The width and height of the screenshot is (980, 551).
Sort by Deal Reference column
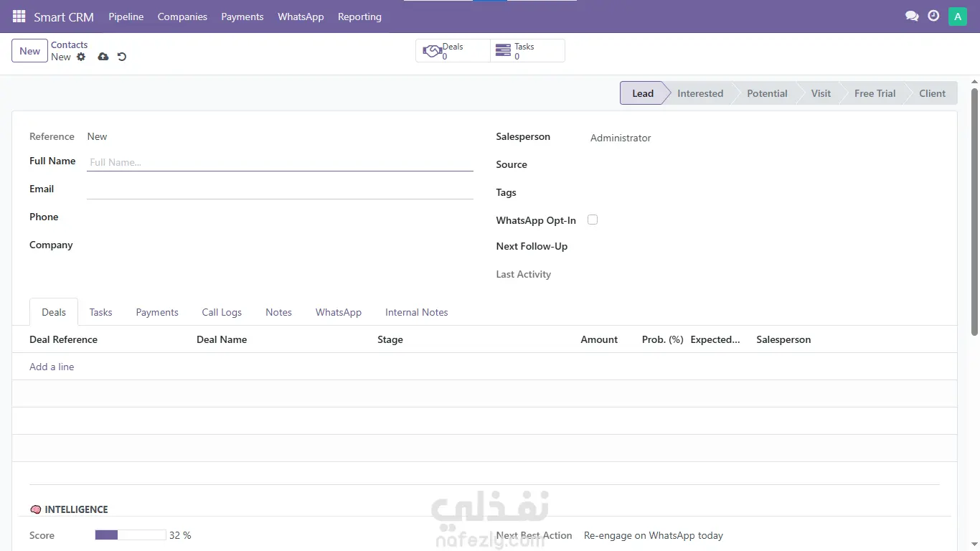63,339
